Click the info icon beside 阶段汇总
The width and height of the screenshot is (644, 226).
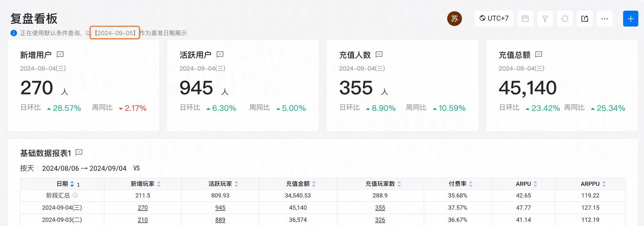75,195
